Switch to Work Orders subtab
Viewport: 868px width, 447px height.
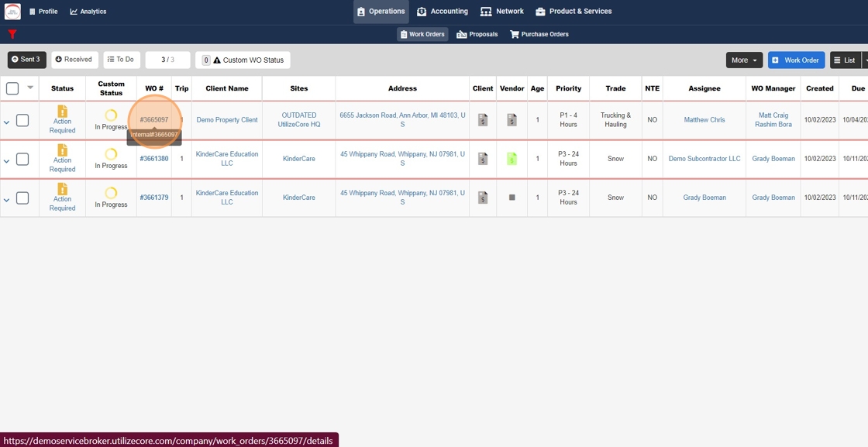pyautogui.click(x=422, y=34)
